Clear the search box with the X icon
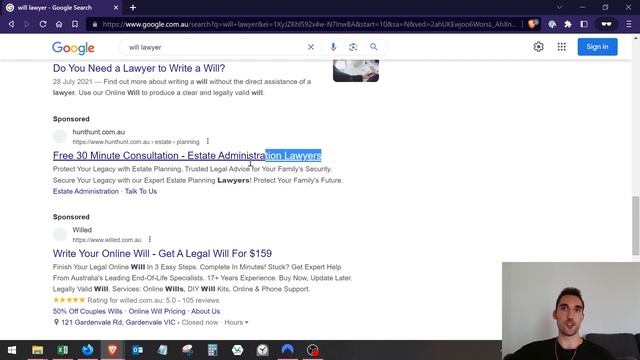The height and width of the screenshot is (360, 640). pyautogui.click(x=311, y=47)
